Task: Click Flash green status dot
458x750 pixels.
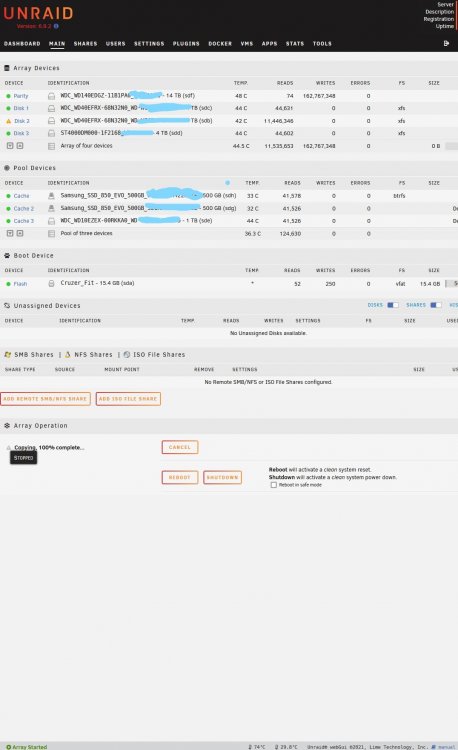Action: tap(8, 284)
